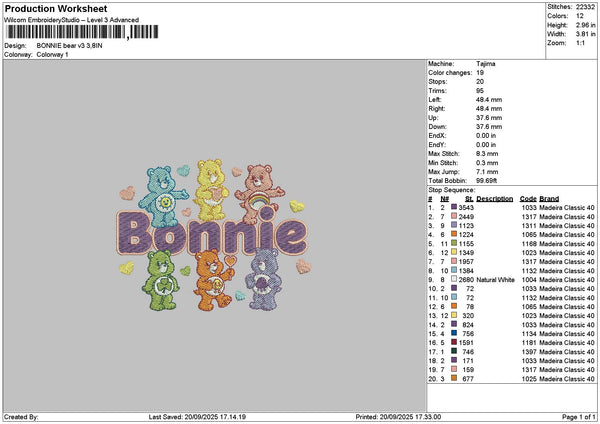Pick the dark green swatch beside 746

[454, 351]
